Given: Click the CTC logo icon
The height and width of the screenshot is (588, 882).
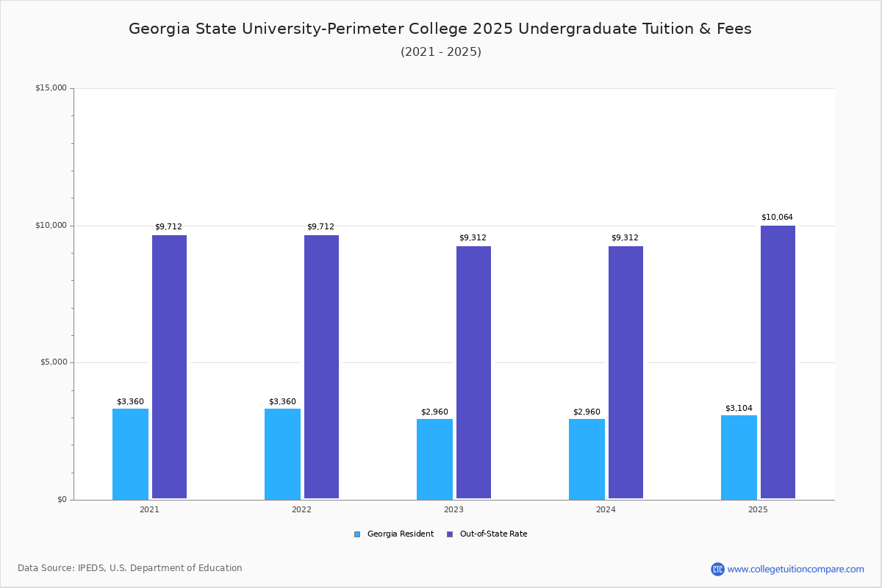Looking at the screenshot, I should coord(717,569).
